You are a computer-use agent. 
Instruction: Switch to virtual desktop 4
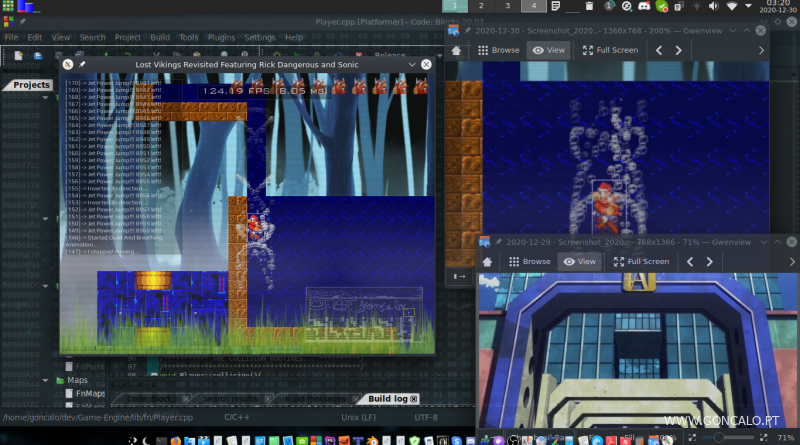coord(534,6)
